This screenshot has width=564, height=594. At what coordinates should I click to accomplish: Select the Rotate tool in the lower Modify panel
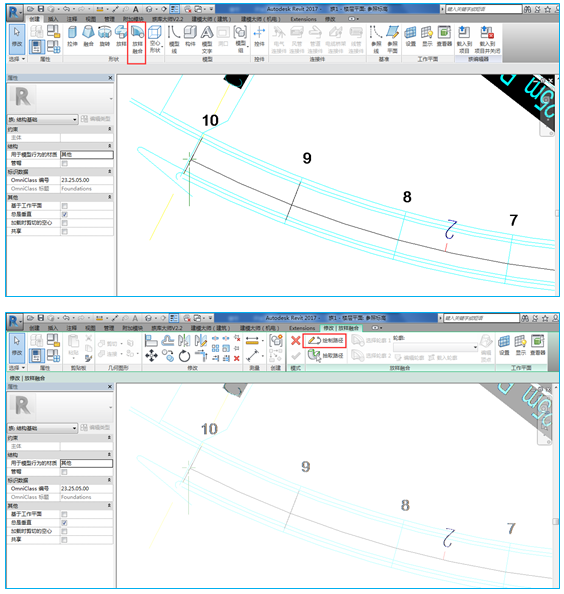[184, 356]
